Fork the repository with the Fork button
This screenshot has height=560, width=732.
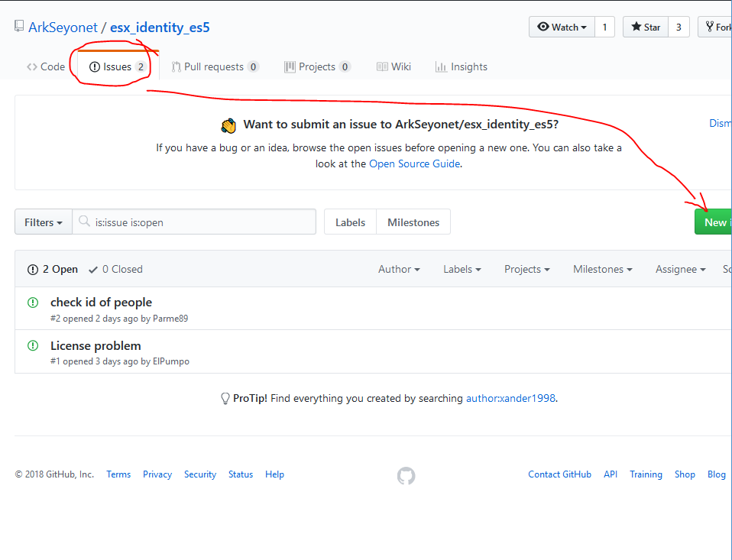point(715,27)
